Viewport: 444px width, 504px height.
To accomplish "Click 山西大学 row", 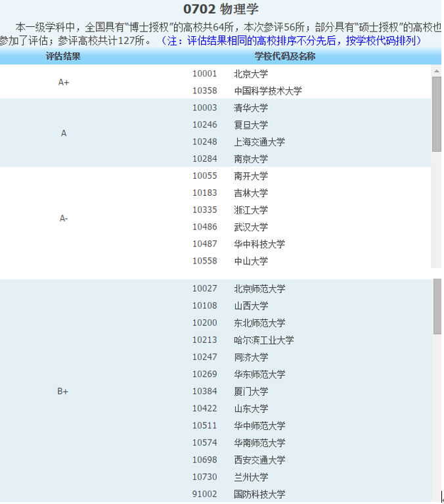I will [x=251, y=306].
